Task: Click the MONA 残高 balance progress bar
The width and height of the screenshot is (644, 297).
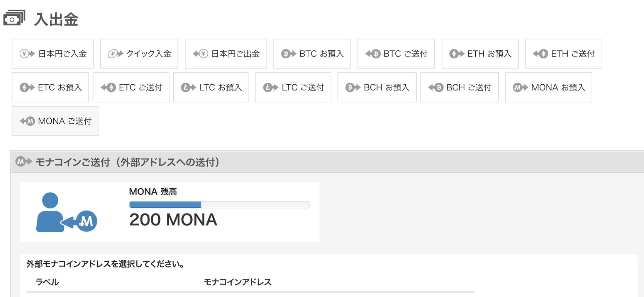Action: click(x=219, y=205)
